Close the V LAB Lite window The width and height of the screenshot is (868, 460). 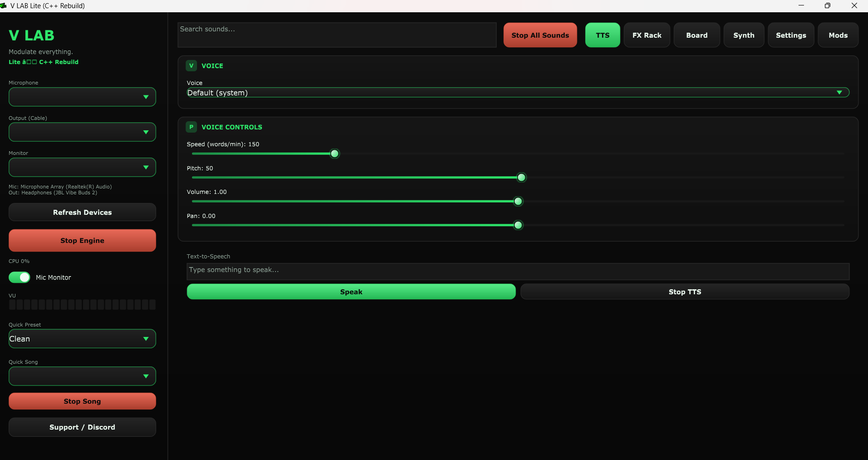click(x=854, y=5)
